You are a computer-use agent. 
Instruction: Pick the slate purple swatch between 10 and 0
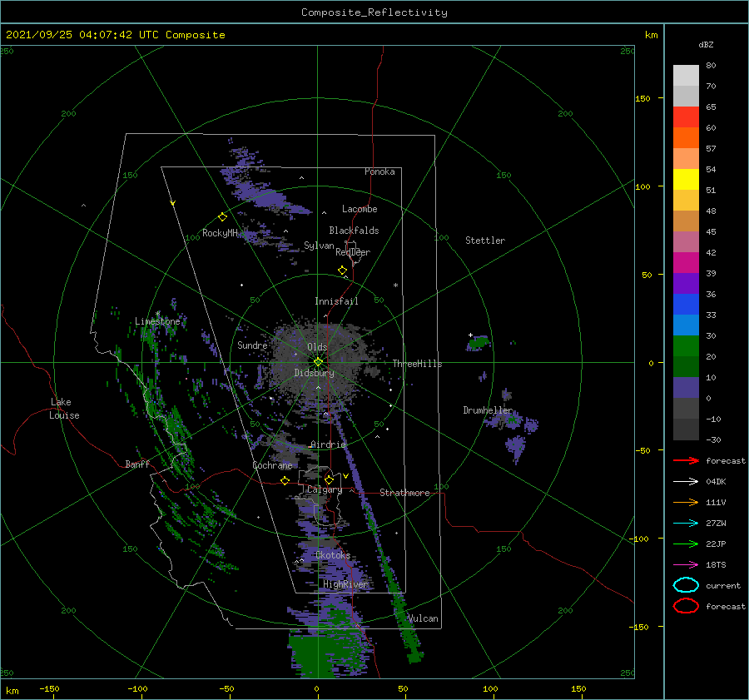tap(686, 387)
